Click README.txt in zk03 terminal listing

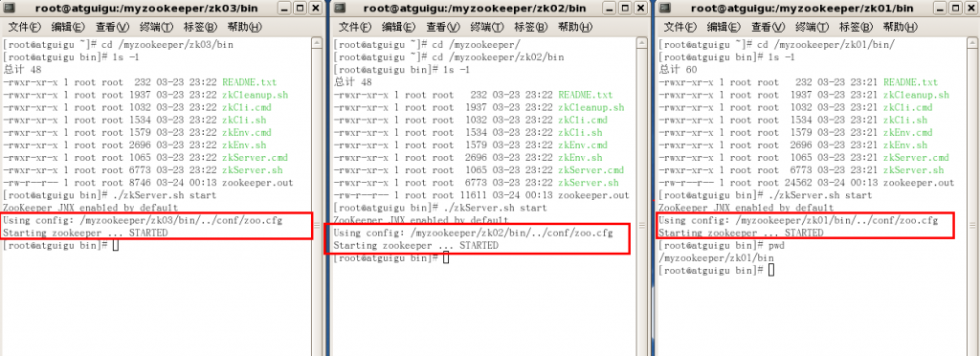pyautogui.click(x=250, y=81)
